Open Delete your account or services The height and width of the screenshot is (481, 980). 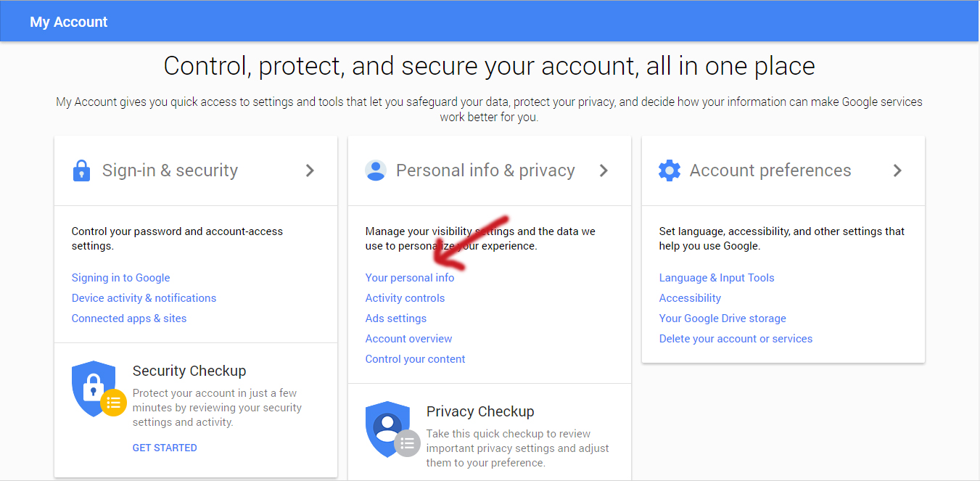point(736,338)
